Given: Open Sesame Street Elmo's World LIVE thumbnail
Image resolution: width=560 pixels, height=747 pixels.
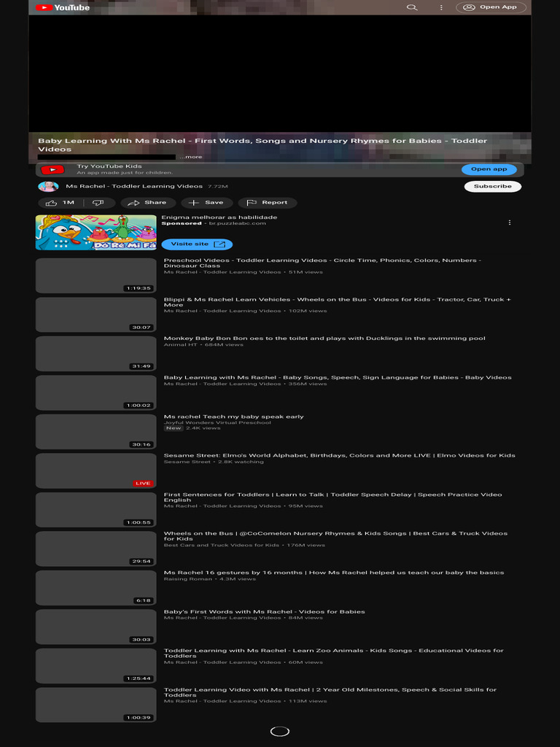Looking at the screenshot, I should [x=96, y=471].
